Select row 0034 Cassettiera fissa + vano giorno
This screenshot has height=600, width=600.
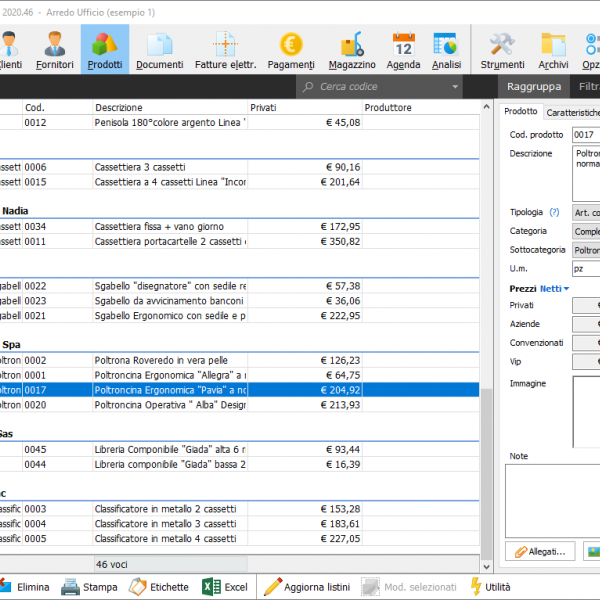pyautogui.click(x=240, y=227)
